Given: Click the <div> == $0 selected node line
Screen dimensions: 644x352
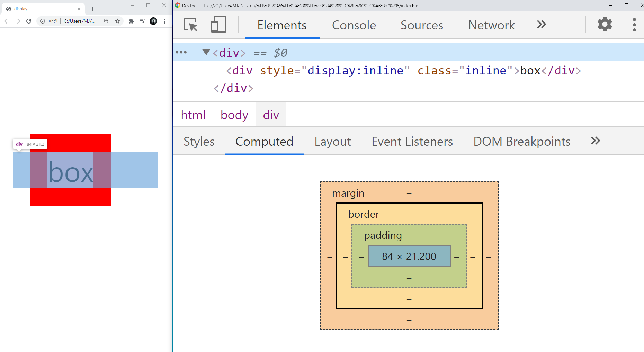Looking at the screenshot, I should 409,52.
